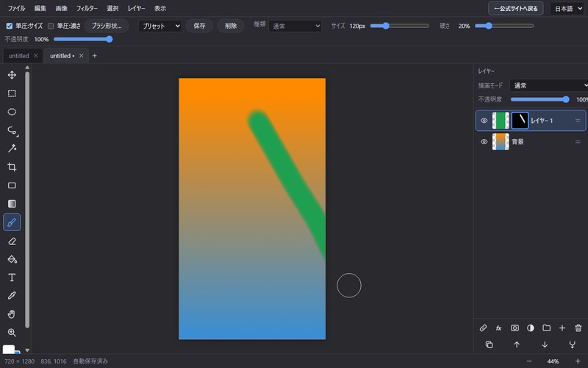Select レイヤー 1 mask thumbnail
Screen dimensions: 588x368
click(x=520, y=121)
